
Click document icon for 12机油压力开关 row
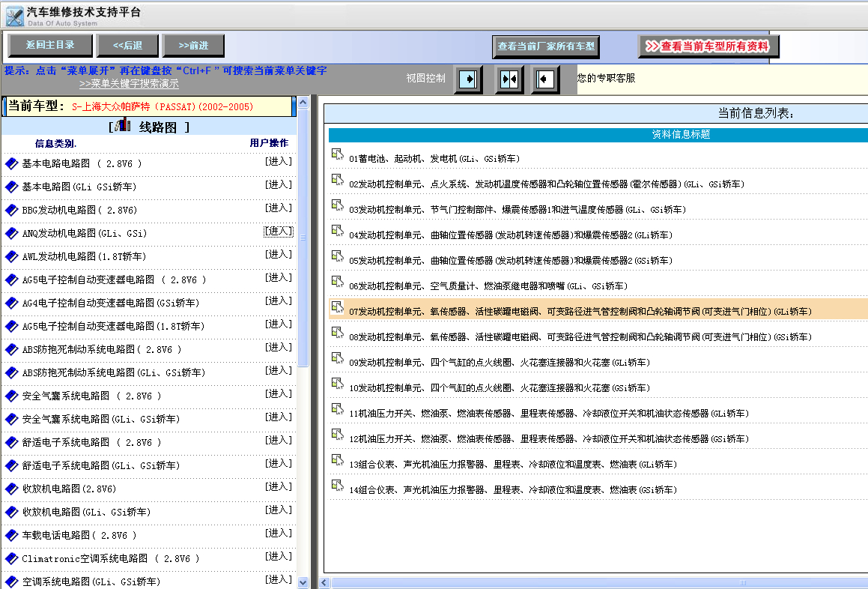tap(337, 435)
